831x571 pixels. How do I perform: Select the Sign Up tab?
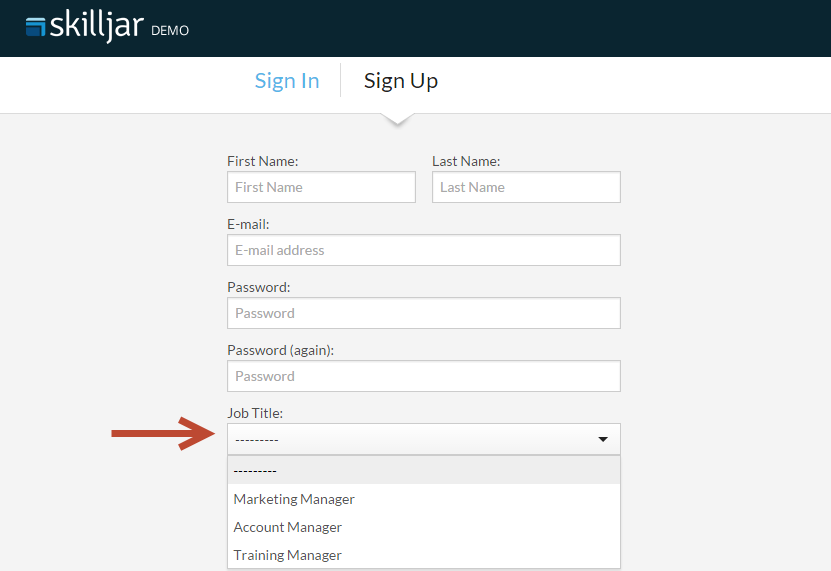click(x=400, y=81)
